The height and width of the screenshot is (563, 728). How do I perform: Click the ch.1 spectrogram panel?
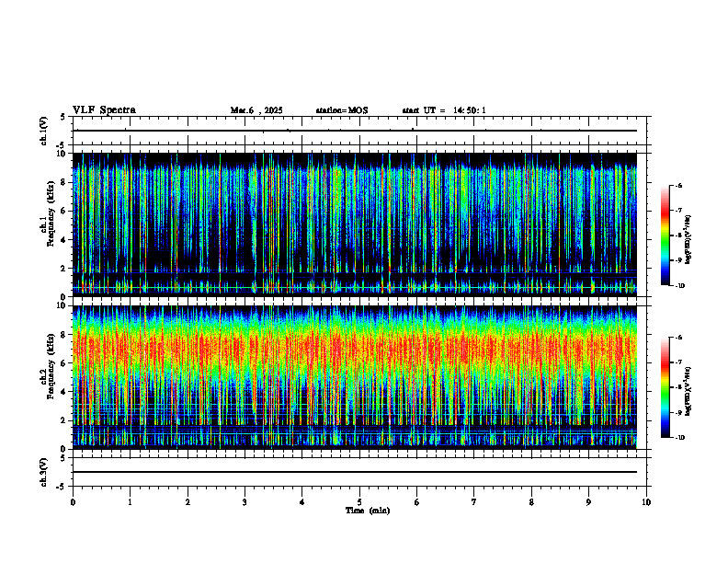[355, 224]
